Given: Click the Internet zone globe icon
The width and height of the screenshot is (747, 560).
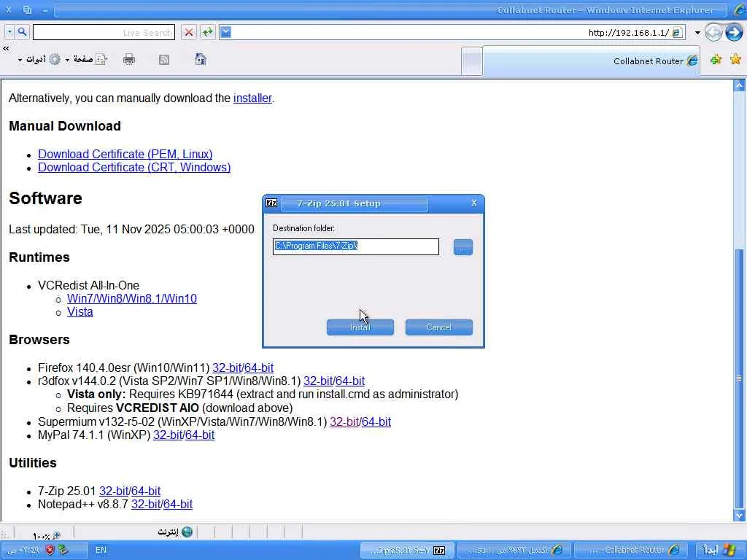Looking at the screenshot, I should [x=187, y=532].
